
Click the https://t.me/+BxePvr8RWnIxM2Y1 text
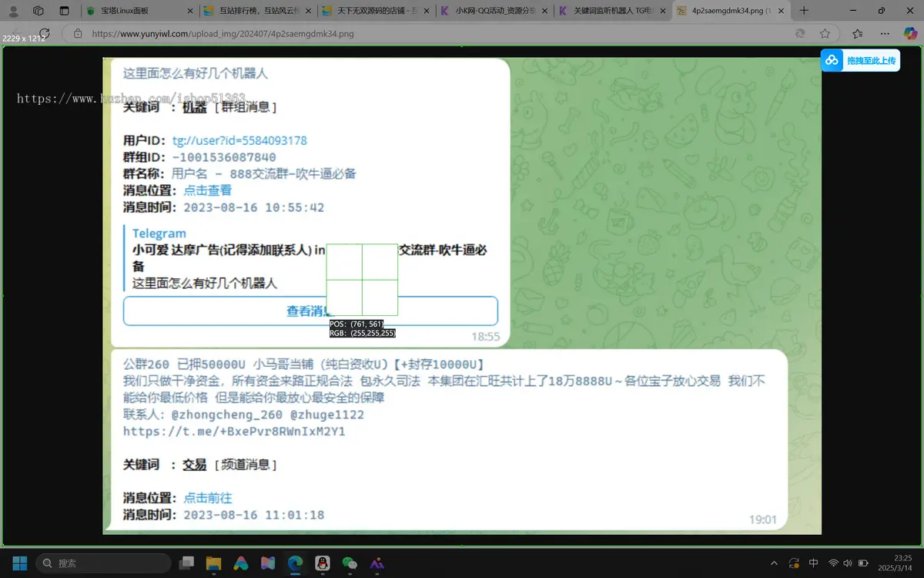coord(234,432)
